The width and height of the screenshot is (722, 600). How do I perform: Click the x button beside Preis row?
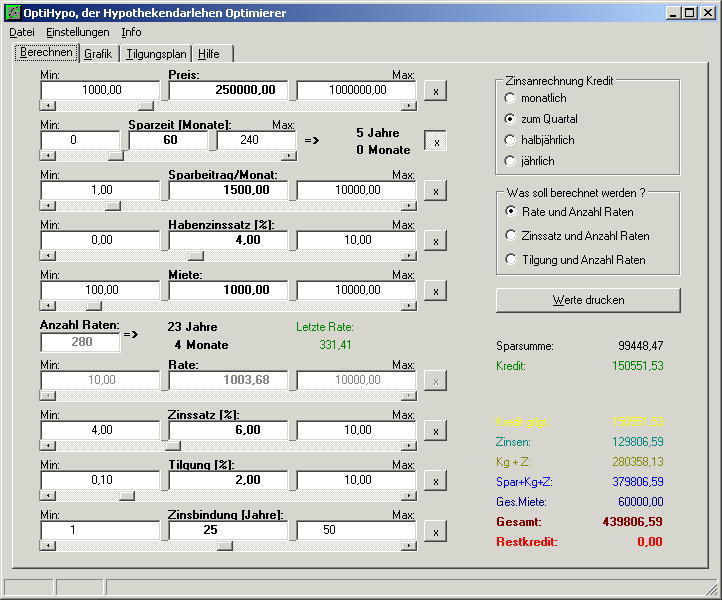point(435,90)
